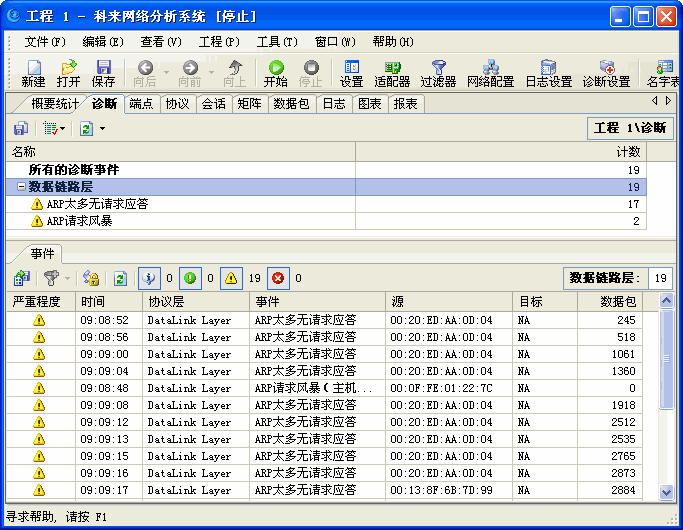Click the lock icon in events toolbar
This screenshot has width=683, height=530.
point(91,278)
